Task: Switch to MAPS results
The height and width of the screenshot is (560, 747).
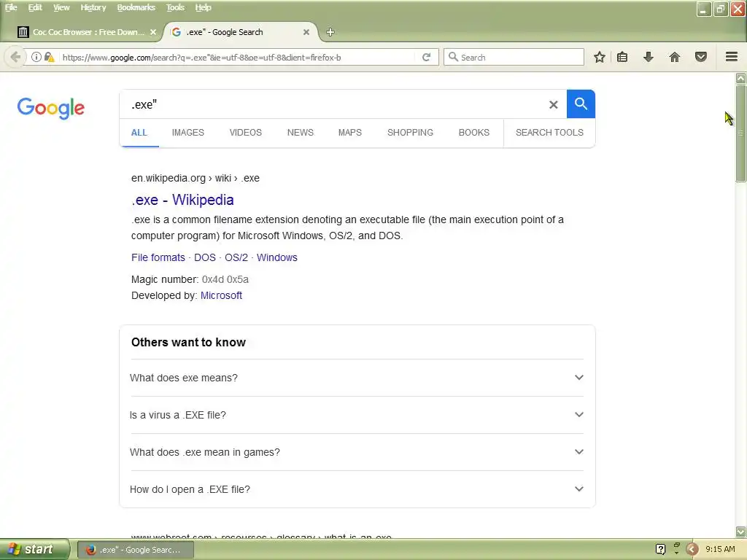Action: pos(349,133)
